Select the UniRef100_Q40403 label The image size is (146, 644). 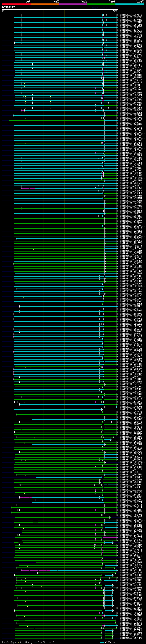(x=131, y=55)
